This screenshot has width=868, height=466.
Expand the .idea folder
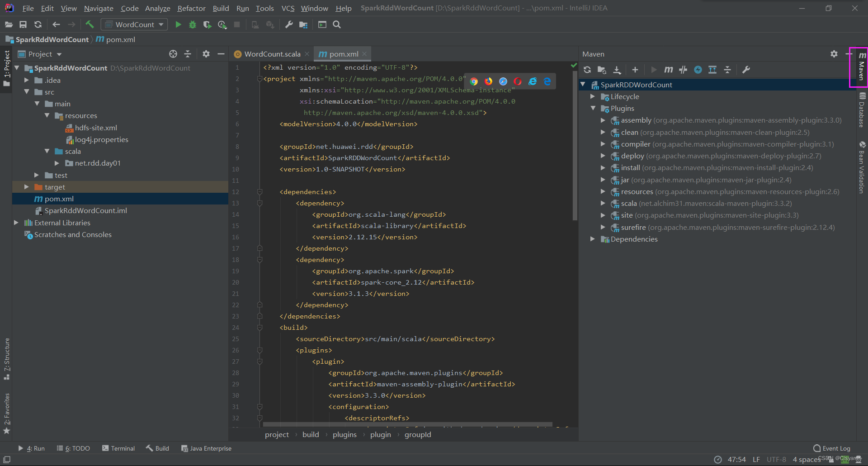tap(27, 80)
